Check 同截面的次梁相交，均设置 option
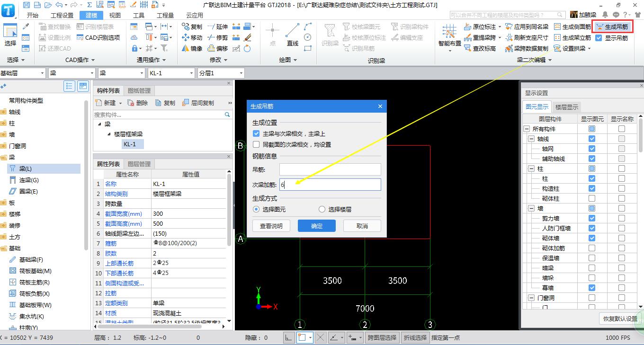The height and width of the screenshot is (345, 644). click(x=256, y=145)
